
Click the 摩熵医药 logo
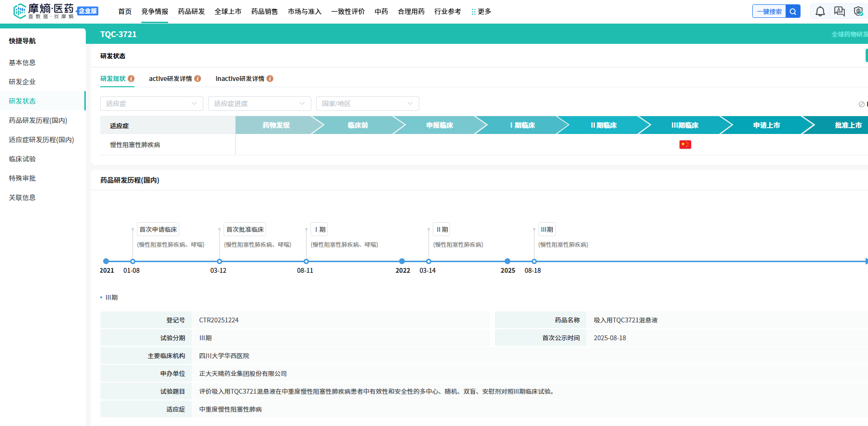click(x=43, y=11)
